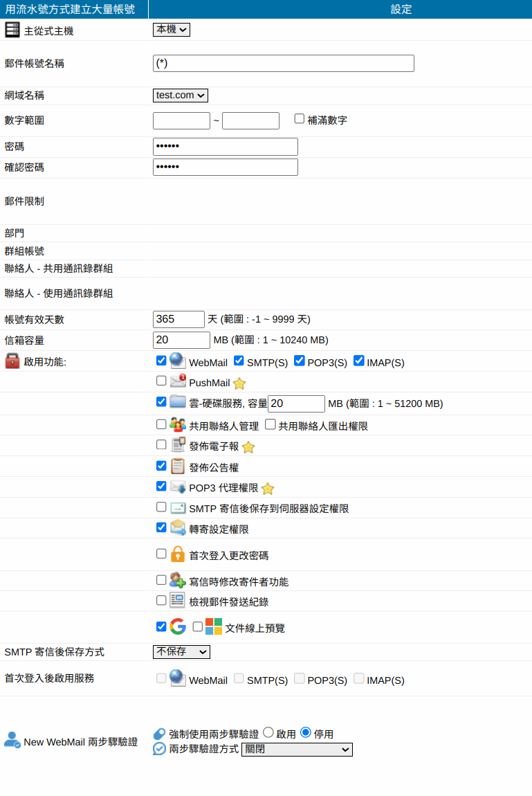Screen dimensions: 532x796
Task: Click the Google logo icon
Action: point(178,627)
